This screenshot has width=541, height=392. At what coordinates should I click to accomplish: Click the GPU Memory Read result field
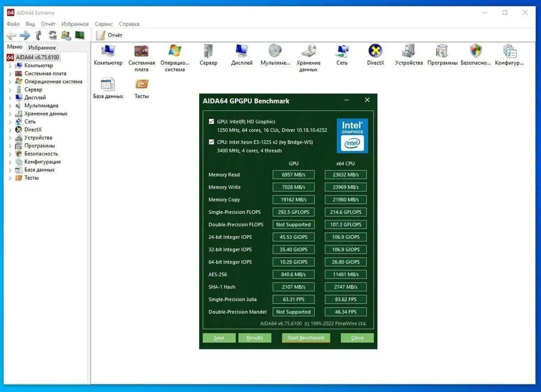pos(293,175)
